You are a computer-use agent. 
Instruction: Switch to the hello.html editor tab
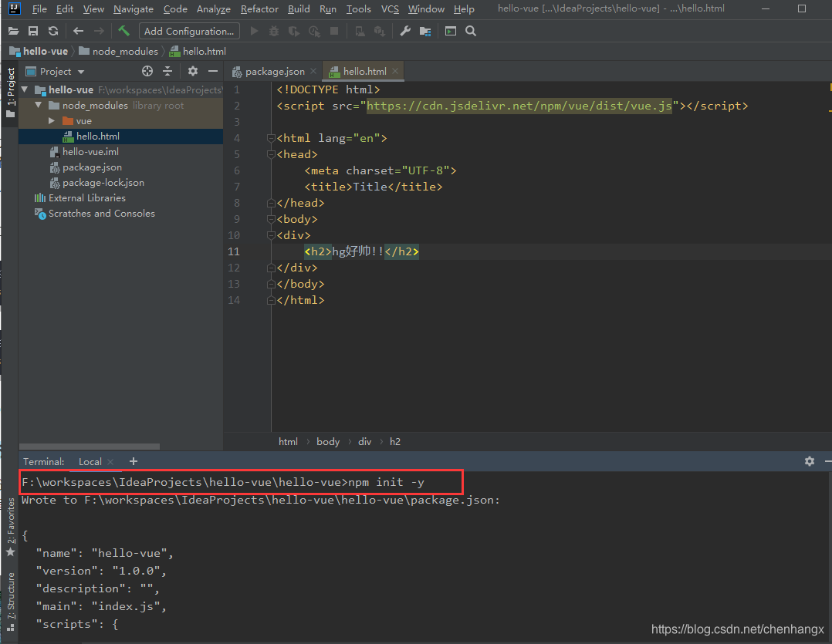[x=364, y=71]
